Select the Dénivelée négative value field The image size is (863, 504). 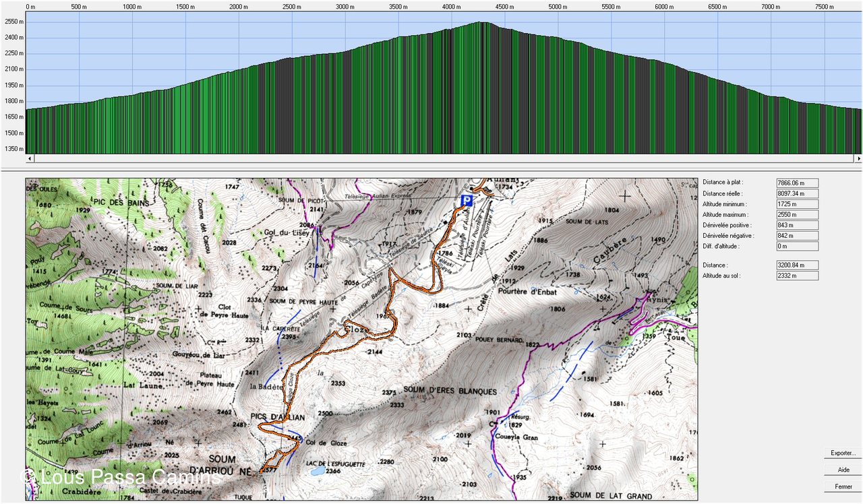797,237
